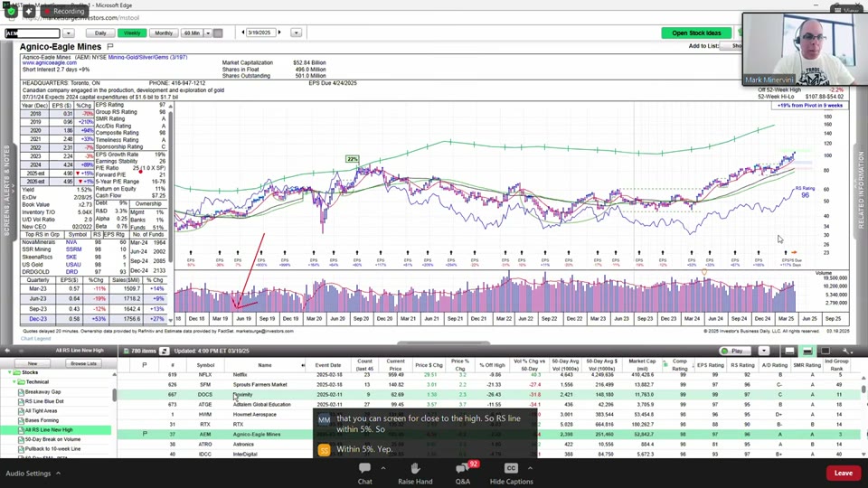868x488 pixels.
Task: Click the gray square button after 60 Min
Action: (218, 33)
